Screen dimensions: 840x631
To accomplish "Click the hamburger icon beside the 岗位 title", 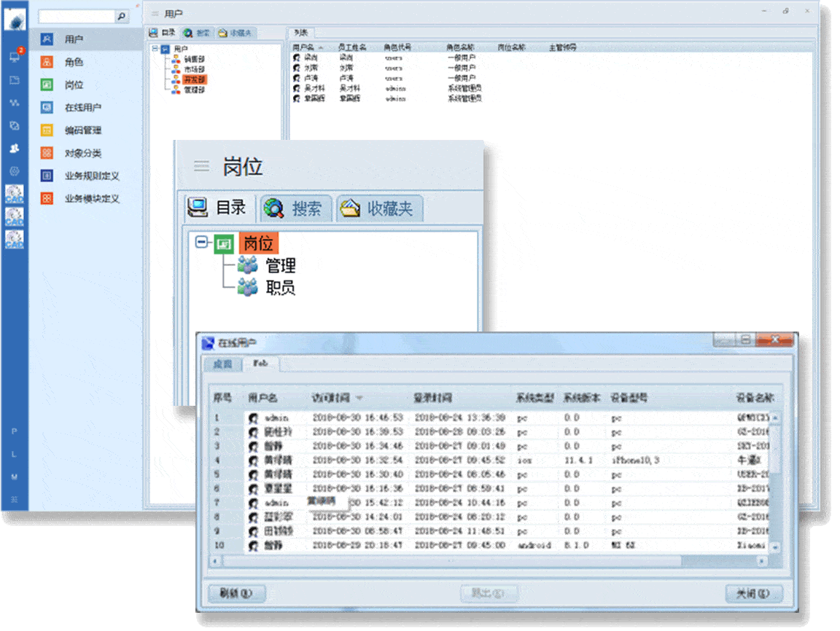I will point(201,166).
